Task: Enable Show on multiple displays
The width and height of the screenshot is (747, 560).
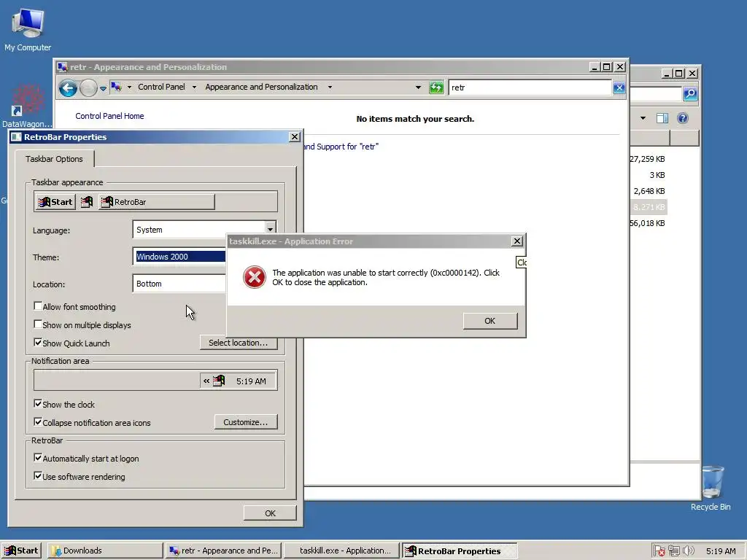Action: pos(38,324)
